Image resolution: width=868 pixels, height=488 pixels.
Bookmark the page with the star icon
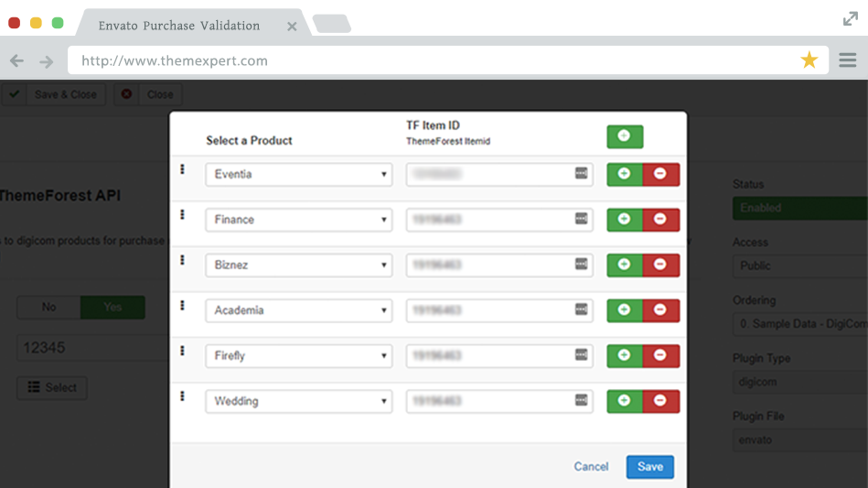click(x=809, y=60)
